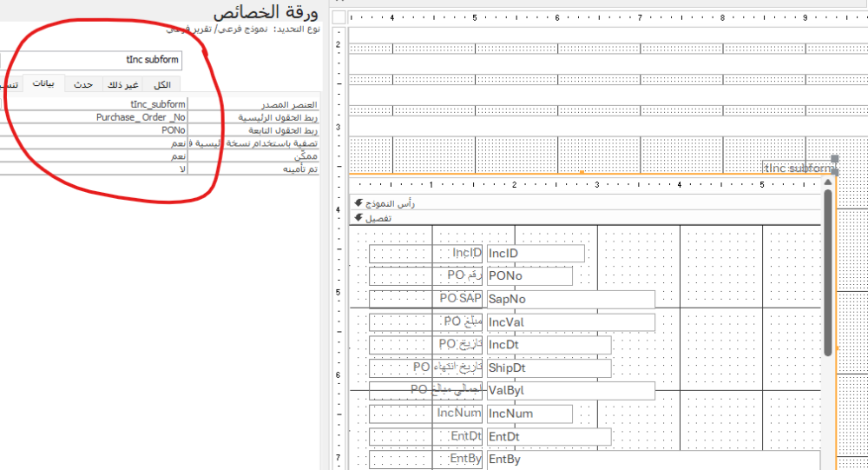Screen dimensions: 868x470
Task: Click the PONo link child fields value
Action: click(95, 129)
